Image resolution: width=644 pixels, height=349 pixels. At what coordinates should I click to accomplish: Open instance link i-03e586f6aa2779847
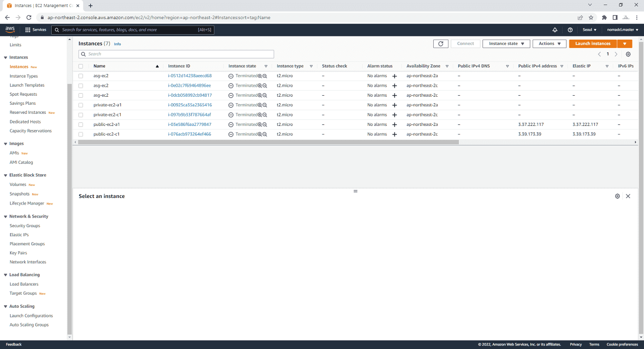click(x=190, y=124)
